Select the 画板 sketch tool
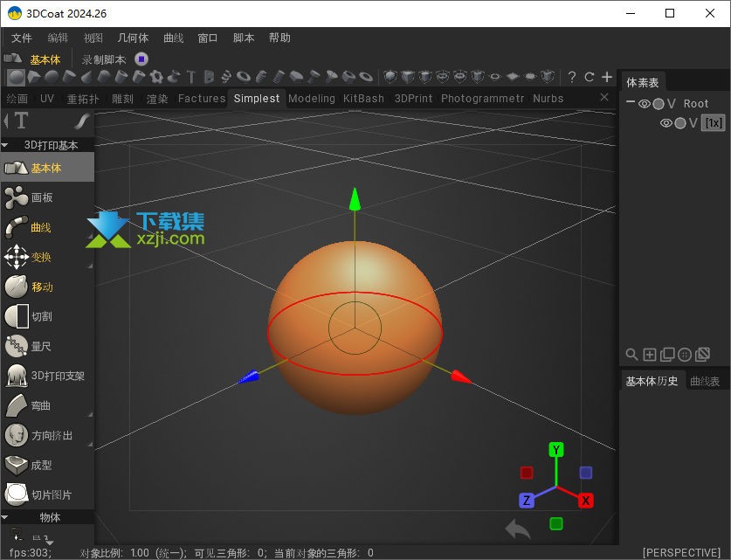Screen dimensions: 731x560 click(x=47, y=197)
